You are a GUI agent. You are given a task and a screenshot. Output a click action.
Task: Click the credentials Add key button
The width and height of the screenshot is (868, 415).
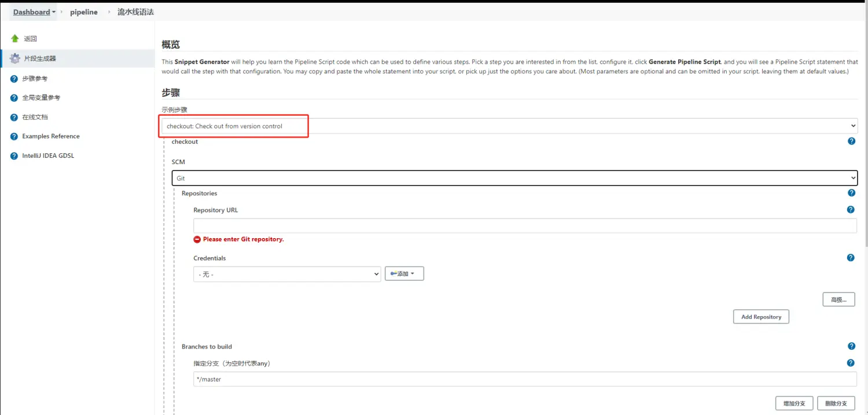pyautogui.click(x=404, y=274)
